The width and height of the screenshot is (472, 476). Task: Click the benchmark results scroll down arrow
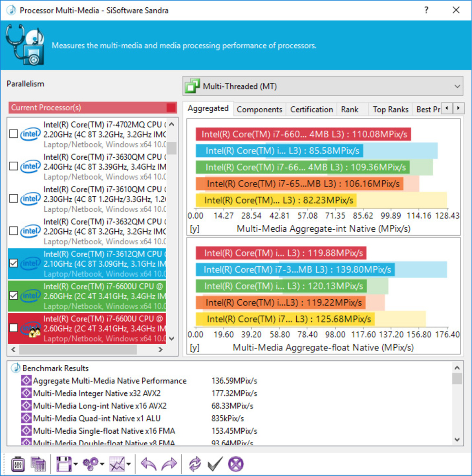point(457,439)
